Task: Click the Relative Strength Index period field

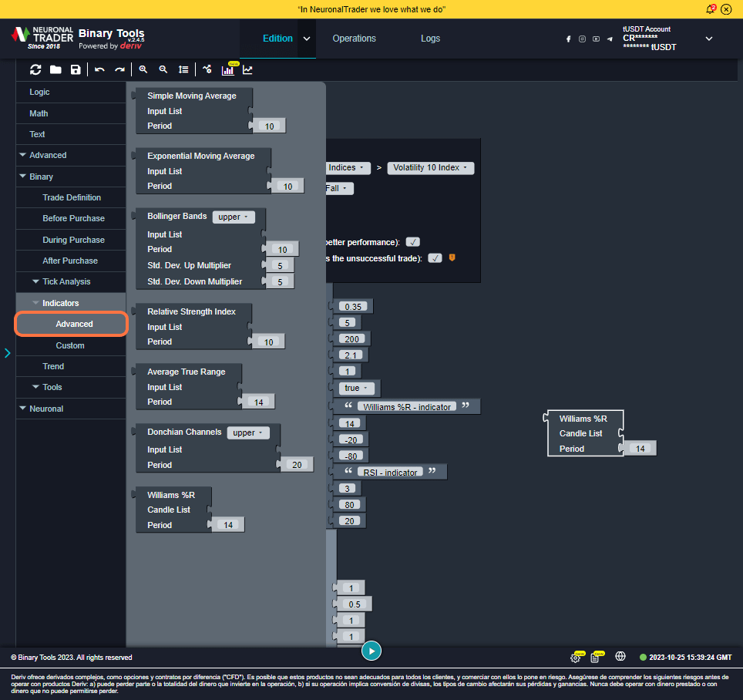Action: (269, 342)
